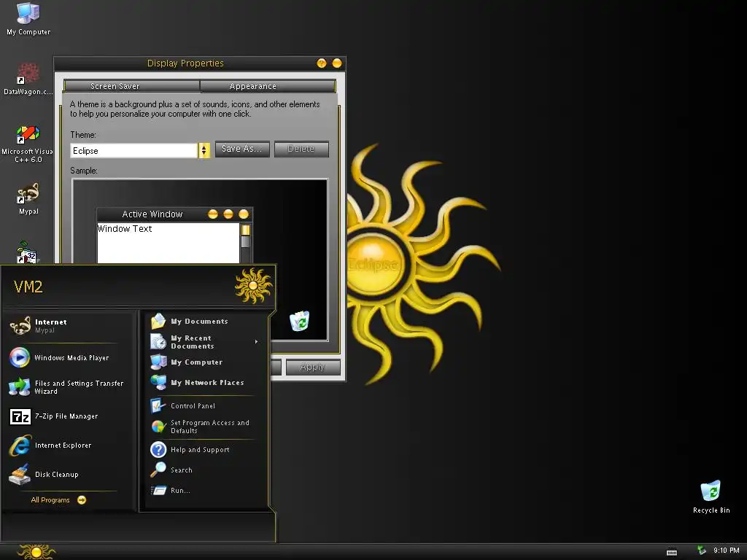Click the Apply button in Display Properties
Screen dimensions: 747x560
312,367
